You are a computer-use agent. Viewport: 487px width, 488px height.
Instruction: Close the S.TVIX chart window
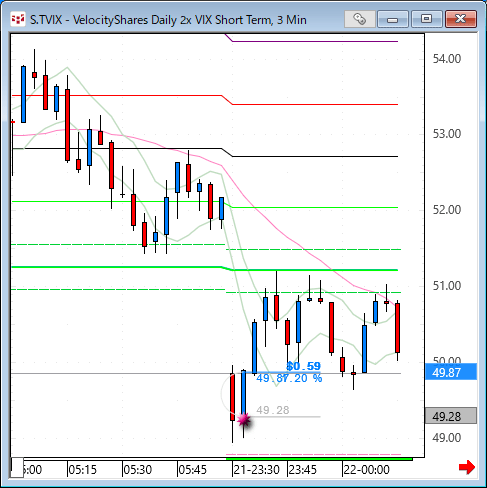point(461,19)
